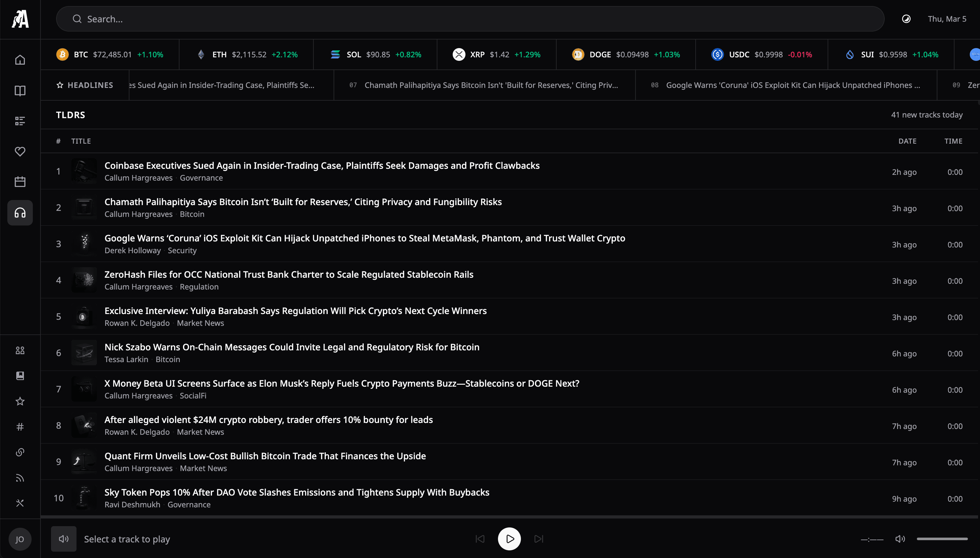Select the Library book icon in sidebar
Image resolution: width=980 pixels, height=558 pixels.
19,91
